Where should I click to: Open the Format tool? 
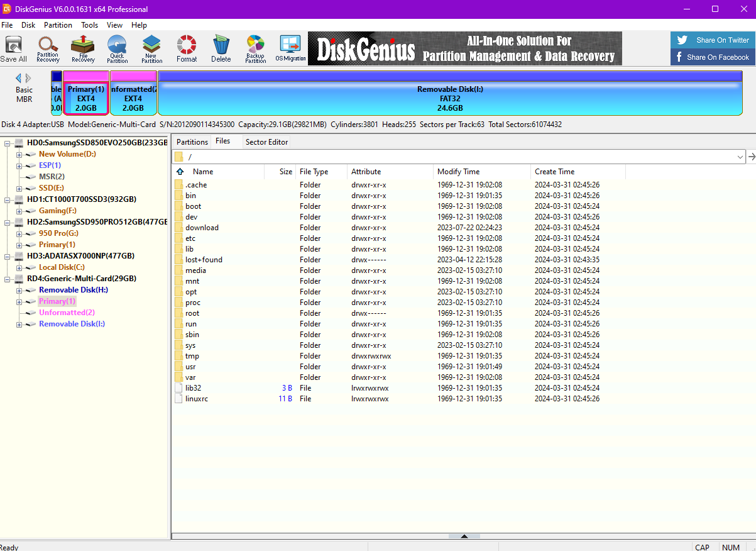tap(186, 48)
